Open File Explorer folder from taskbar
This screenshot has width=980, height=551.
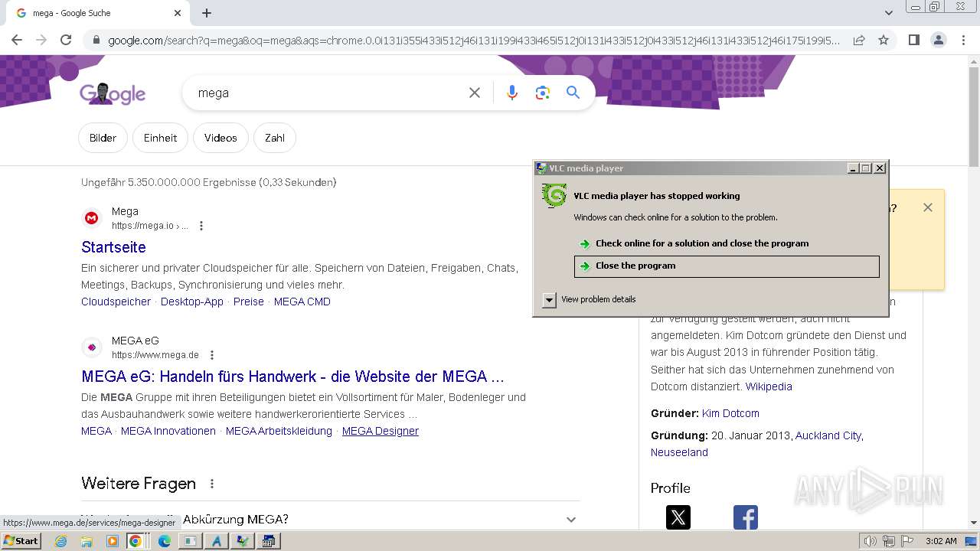coord(87,541)
